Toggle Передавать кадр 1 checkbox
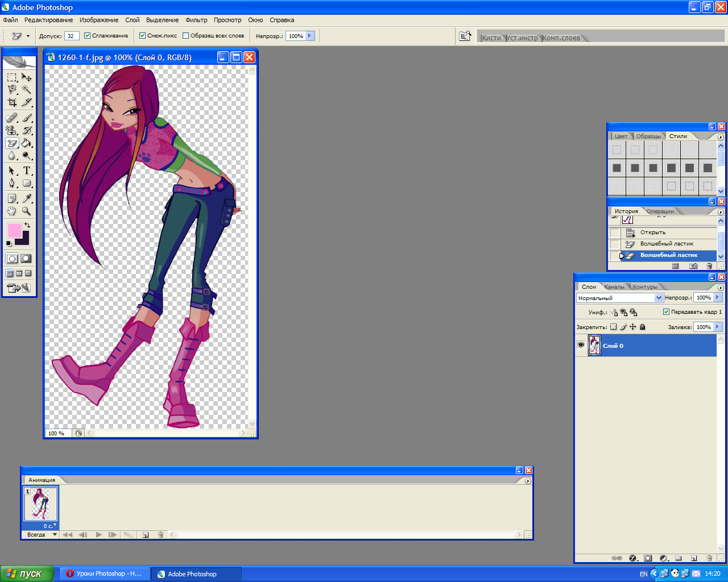 coord(667,311)
